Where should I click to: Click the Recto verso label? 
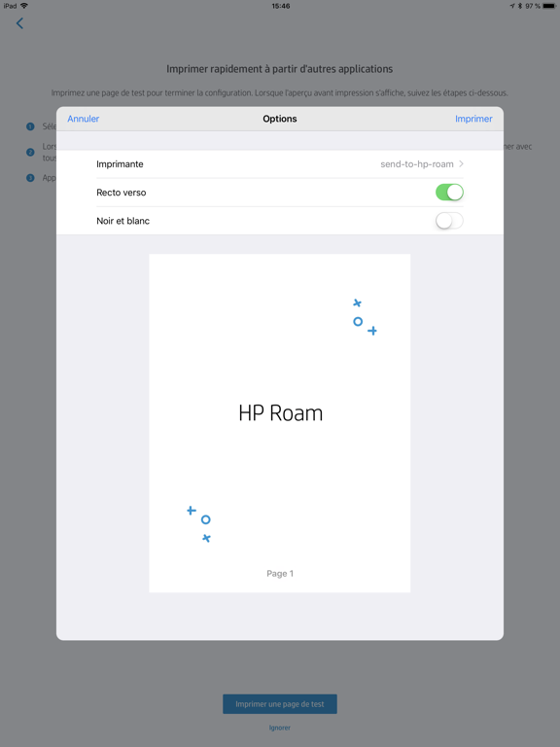121,193
